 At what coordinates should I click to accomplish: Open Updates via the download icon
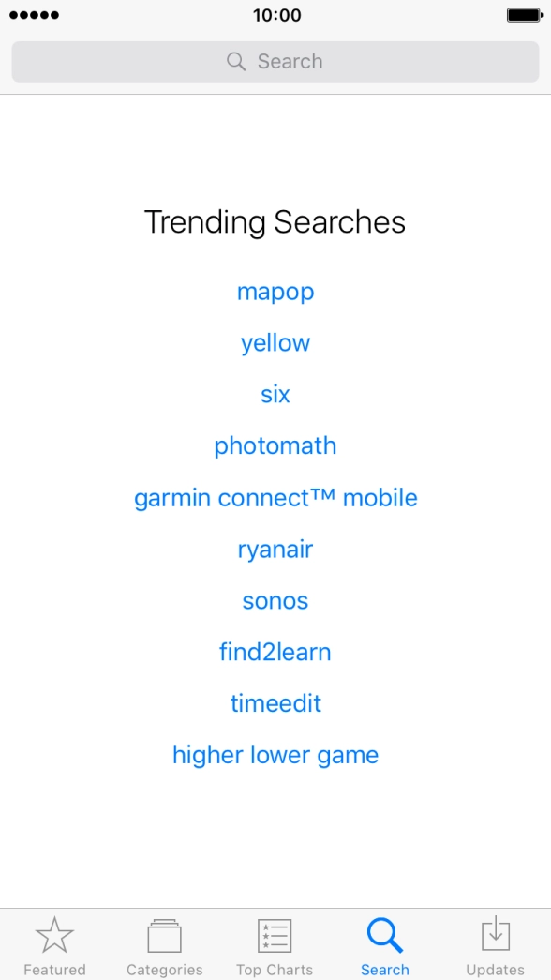point(495,934)
